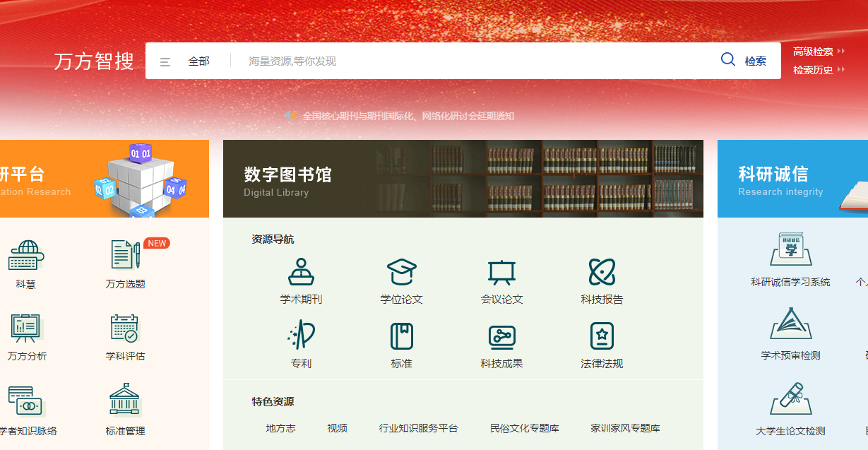Open the 视频 featured resource link
This screenshot has height=450, width=868.
(x=337, y=428)
